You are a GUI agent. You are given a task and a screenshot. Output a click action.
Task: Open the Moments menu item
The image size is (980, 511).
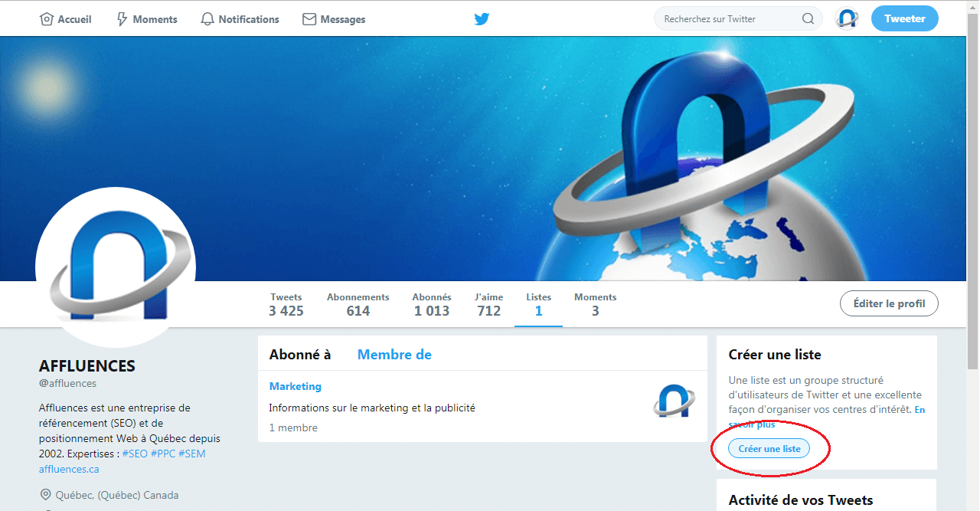pos(146,19)
